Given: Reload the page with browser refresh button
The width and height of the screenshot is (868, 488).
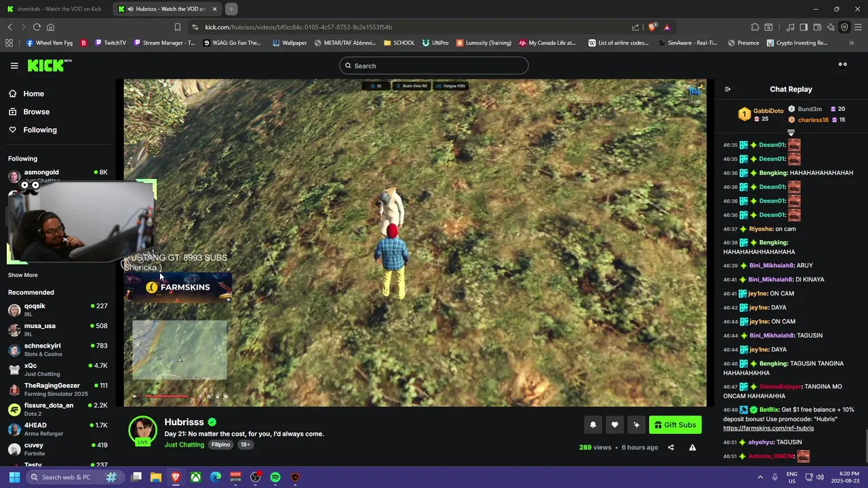Looking at the screenshot, I should pyautogui.click(x=37, y=27).
